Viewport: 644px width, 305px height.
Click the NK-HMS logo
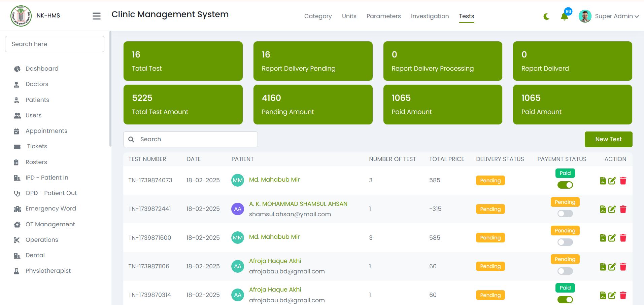21,16
